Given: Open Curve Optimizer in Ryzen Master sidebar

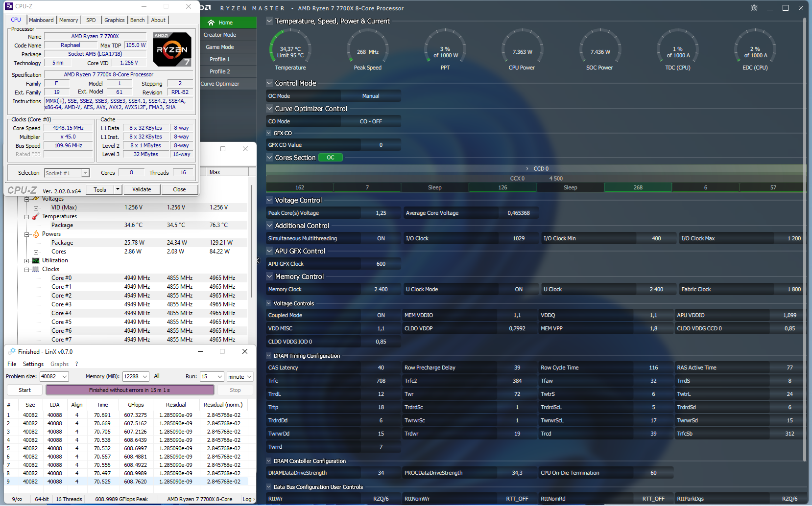Looking at the screenshot, I should 228,84.
